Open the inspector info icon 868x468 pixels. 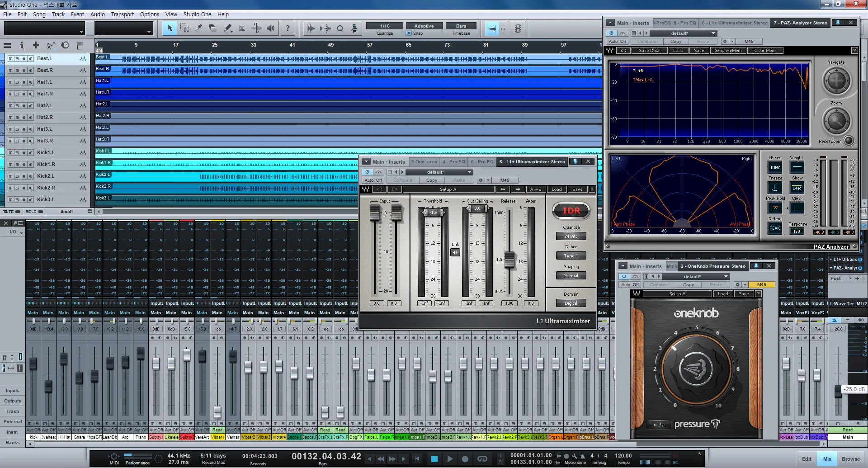point(21,45)
